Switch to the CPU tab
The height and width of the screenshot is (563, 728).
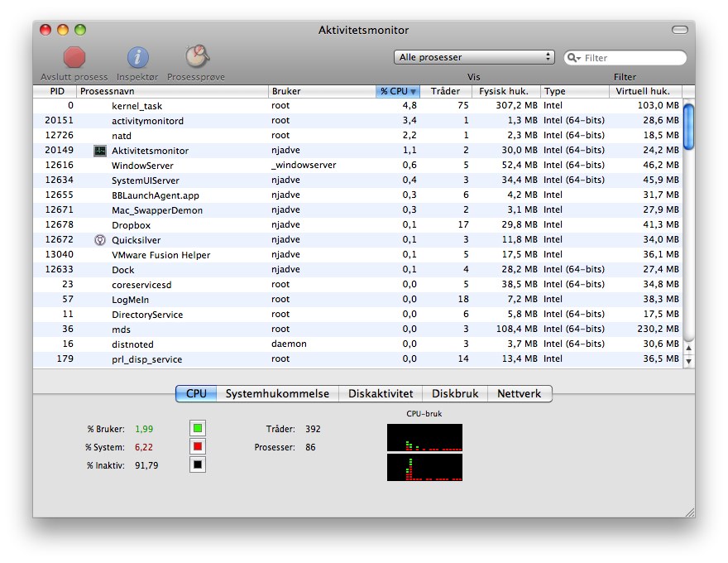point(196,393)
